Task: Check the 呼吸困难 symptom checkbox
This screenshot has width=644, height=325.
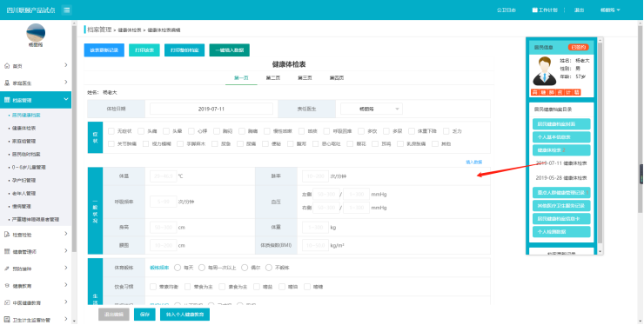Action: (x=326, y=131)
